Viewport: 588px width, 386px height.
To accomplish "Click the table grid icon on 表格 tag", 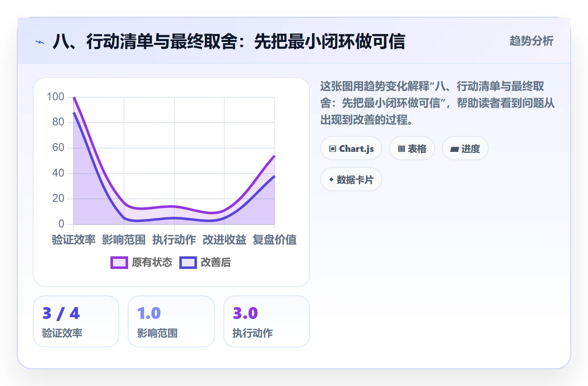I will point(402,149).
